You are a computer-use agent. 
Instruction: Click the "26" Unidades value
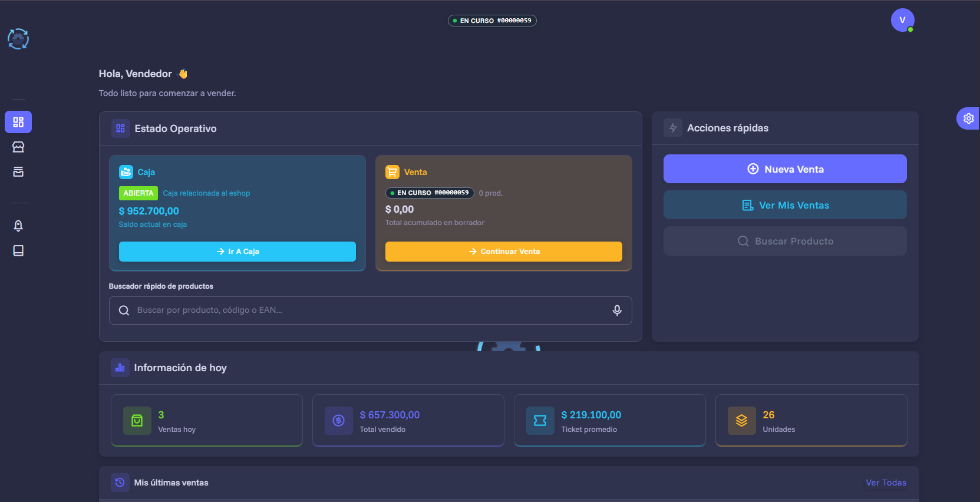(768, 415)
